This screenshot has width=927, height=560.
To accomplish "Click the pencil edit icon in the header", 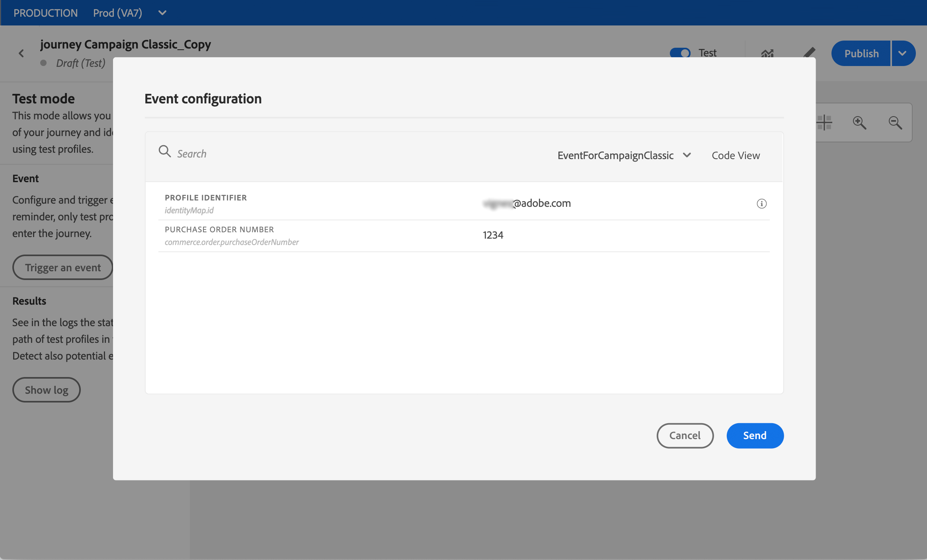I will (809, 52).
